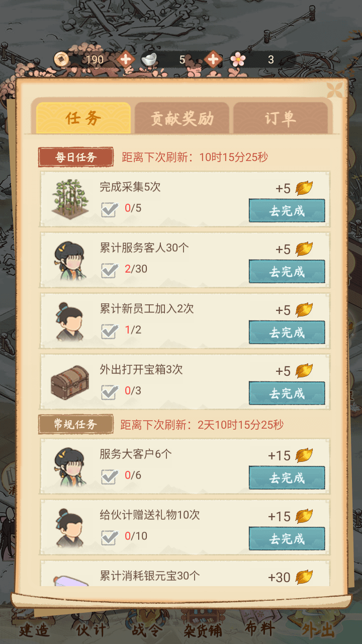Tap 去完成 for 累计新员工加入2次

pos(287,333)
